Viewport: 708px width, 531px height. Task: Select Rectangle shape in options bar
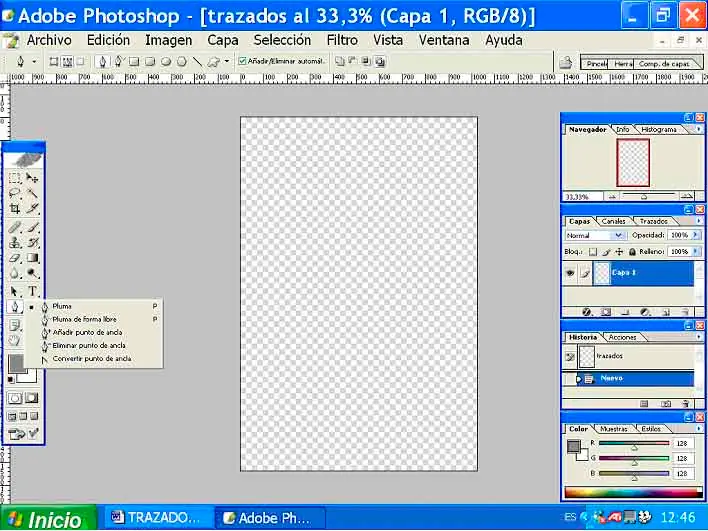[x=134, y=61]
